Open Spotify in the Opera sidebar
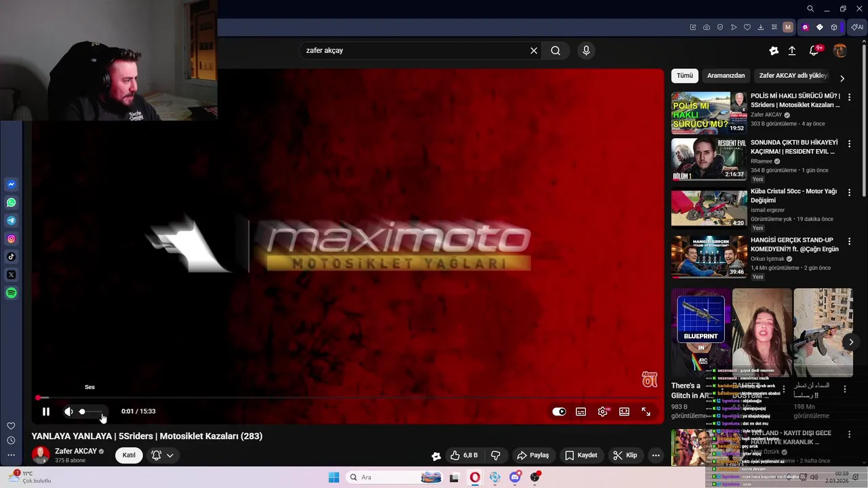The image size is (868, 488). [x=12, y=293]
